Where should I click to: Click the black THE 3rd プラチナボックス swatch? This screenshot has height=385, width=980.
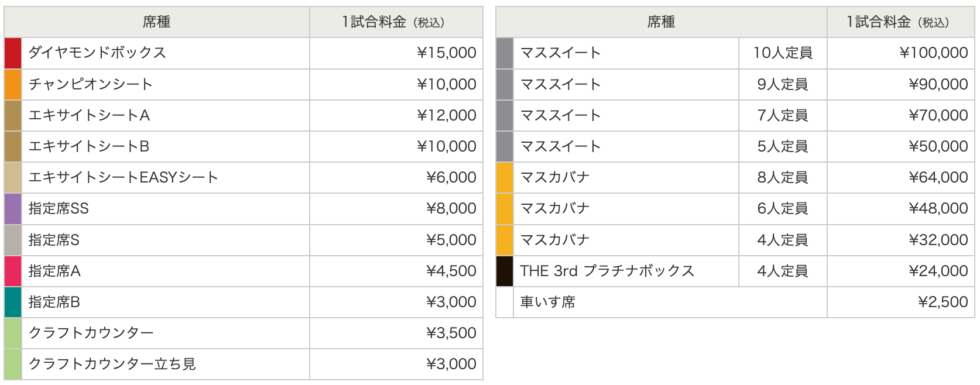pyautogui.click(x=505, y=271)
